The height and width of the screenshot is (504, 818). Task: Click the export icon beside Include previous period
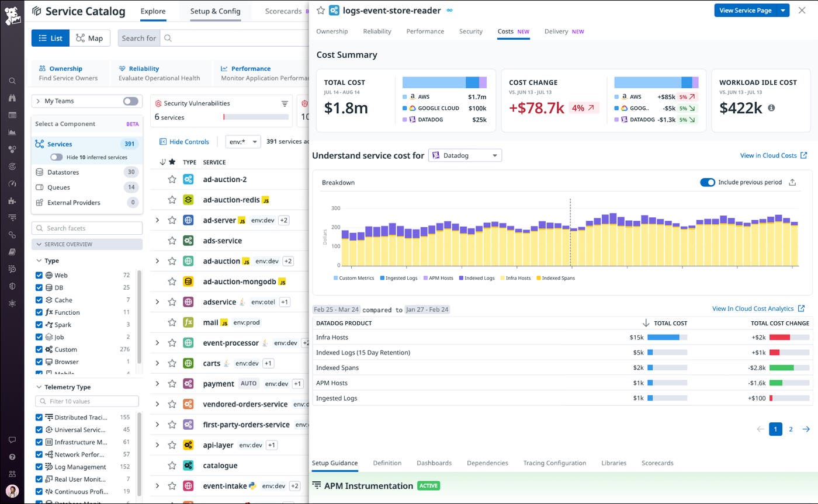(x=792, y=182)
